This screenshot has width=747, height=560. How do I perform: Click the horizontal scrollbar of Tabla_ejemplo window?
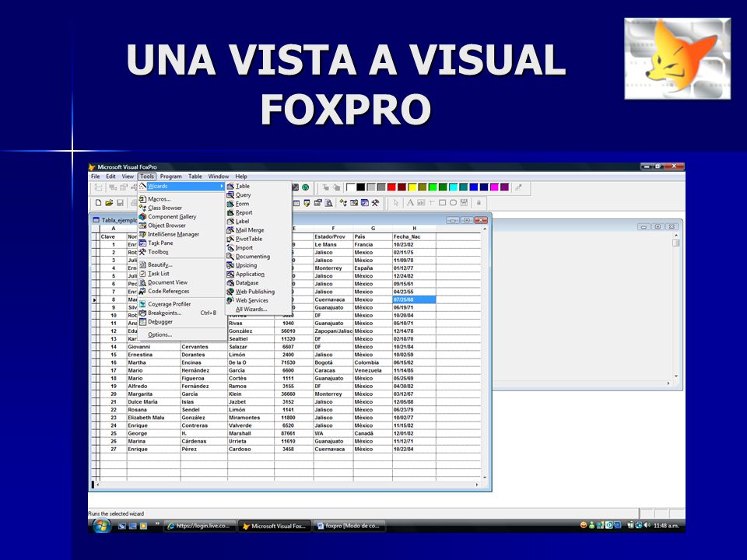[x=287, y=485]
